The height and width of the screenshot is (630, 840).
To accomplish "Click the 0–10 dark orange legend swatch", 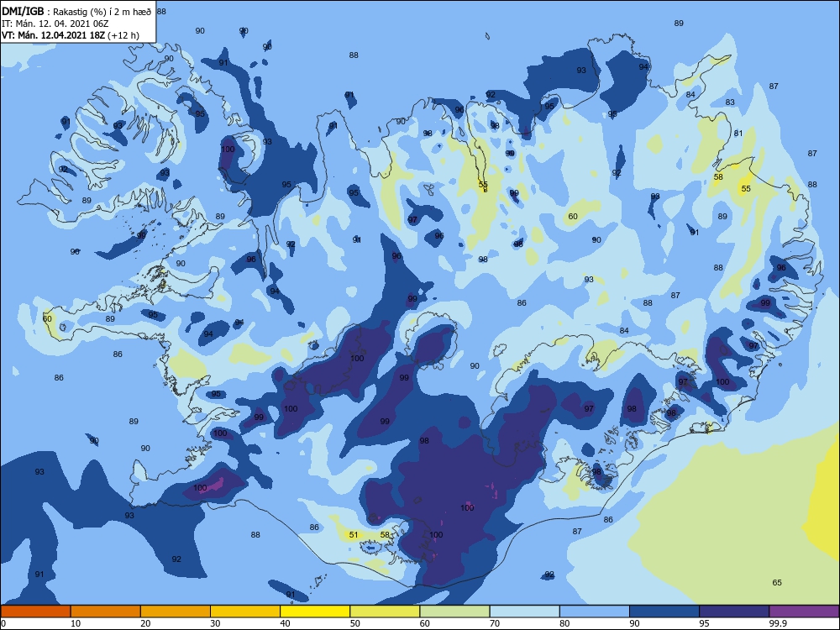I will [x=35, y=612].
